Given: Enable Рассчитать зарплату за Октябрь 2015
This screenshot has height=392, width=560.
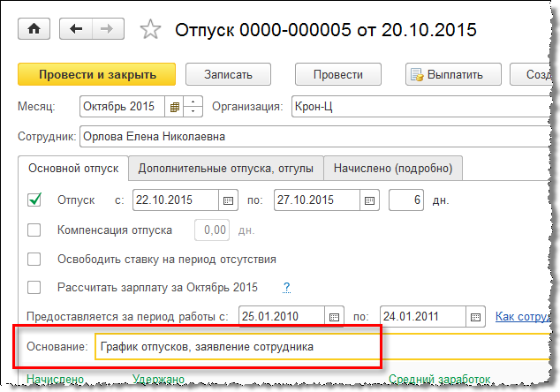Looking at the screenshot, I should [x=34, y=287].
